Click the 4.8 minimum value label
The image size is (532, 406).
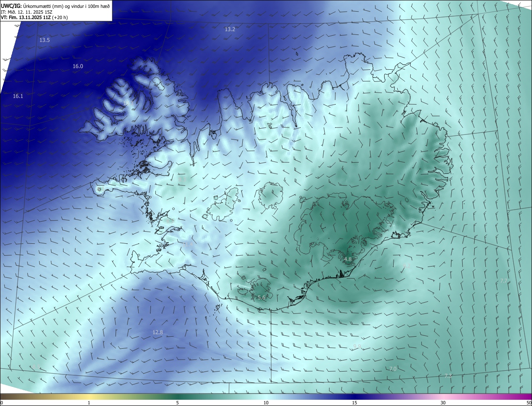pyautogui.click(x=348, y=259)
